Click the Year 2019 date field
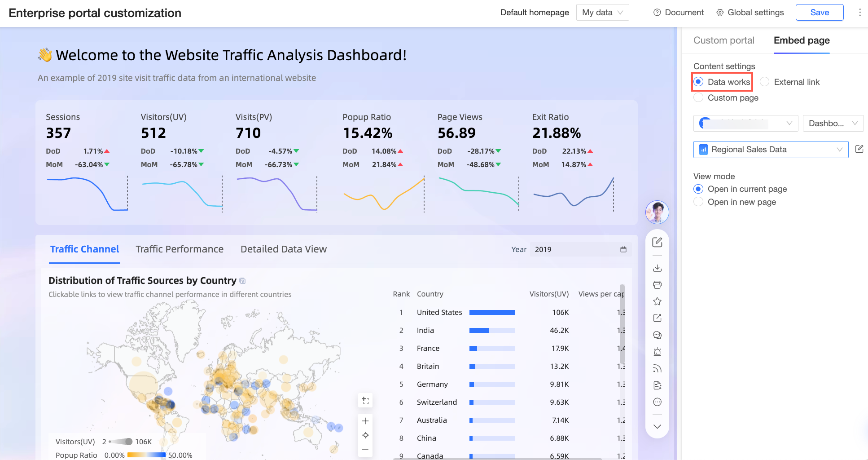The image size is (868, 460). click(581, 249)
